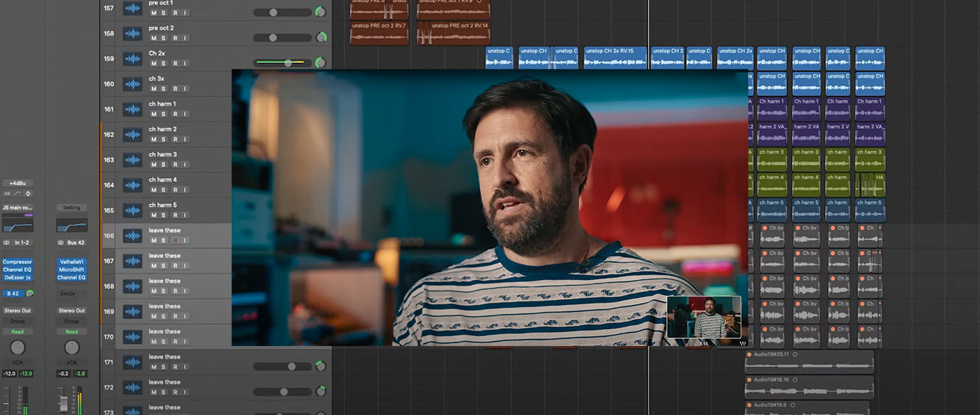Click the first channel's EQ curve thumbnail

(17, 225)
